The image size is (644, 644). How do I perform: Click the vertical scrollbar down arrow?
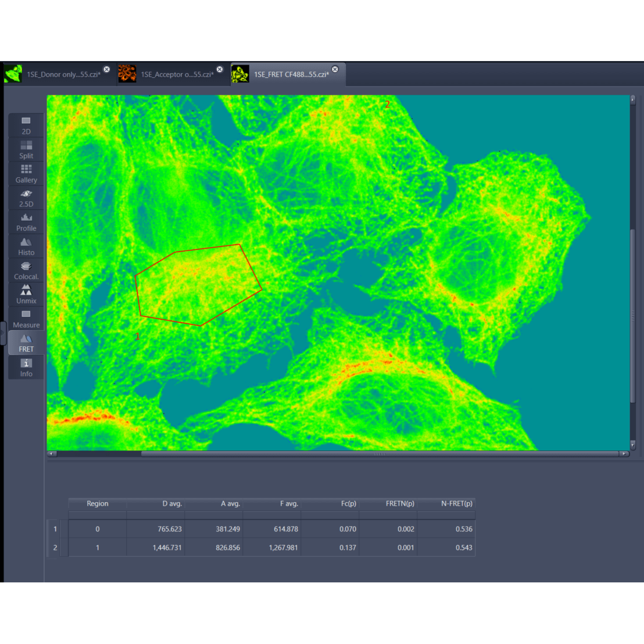point(633,445)
